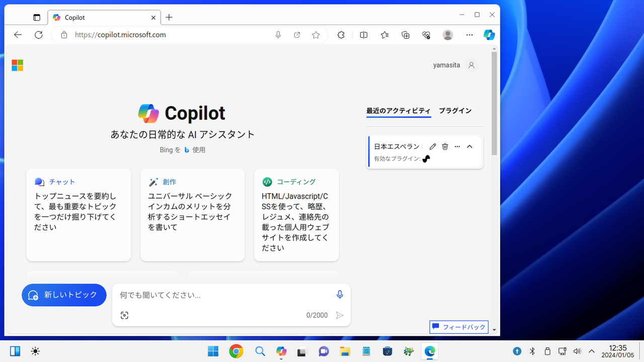
Task: Open the Copilot sidebar in Edge
Action: coord(489,35)
